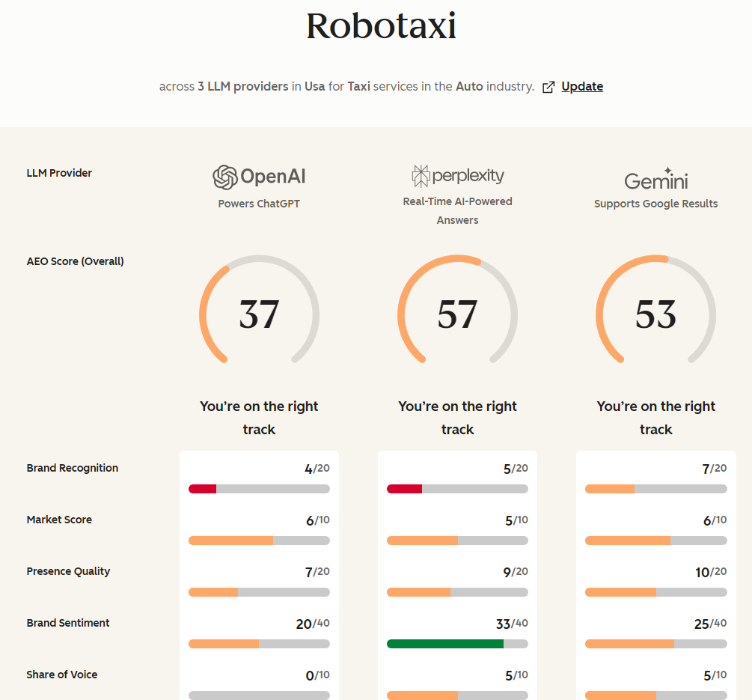Click the Gemini logo
The image size is (752, 700).
point(655,178)
